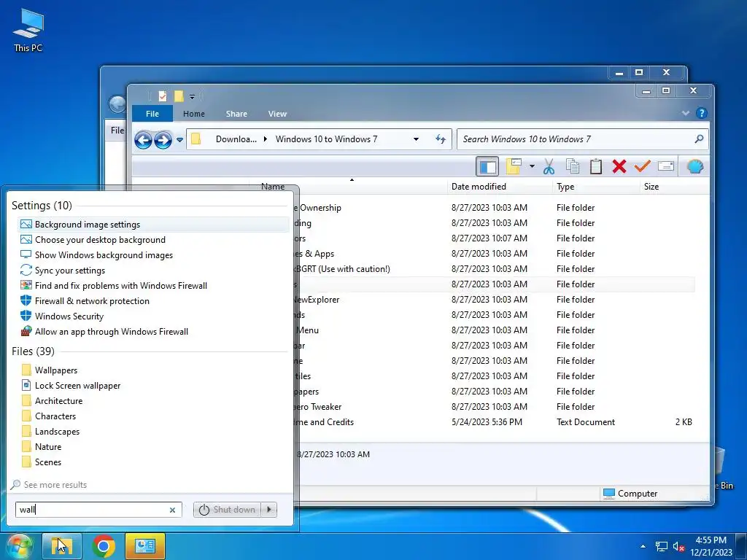Screen dimensions: 747x560
Task: Click the Rename icon in toolbar
Action: pyautogui.click(x=665, y=166)
